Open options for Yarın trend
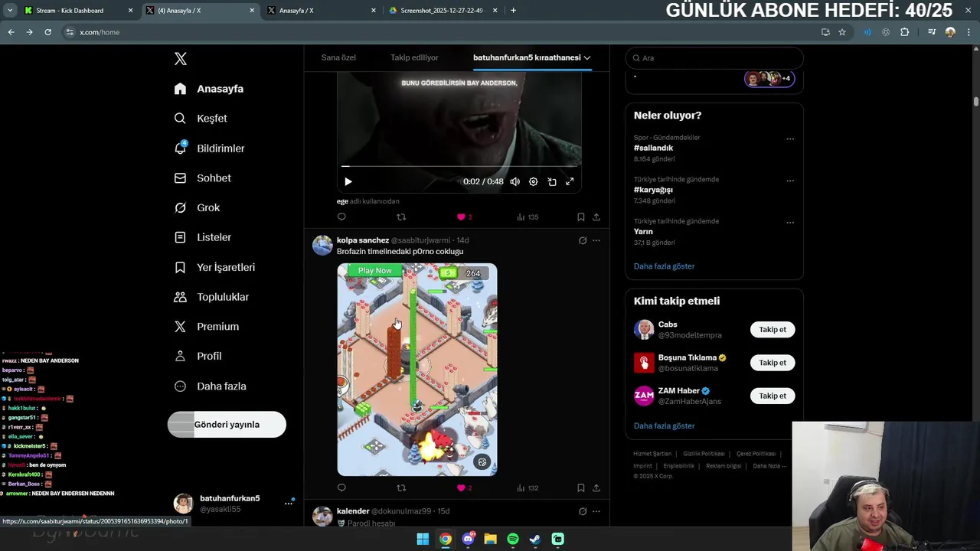Screen dimensions: 980x551 [x=790, y=223]
